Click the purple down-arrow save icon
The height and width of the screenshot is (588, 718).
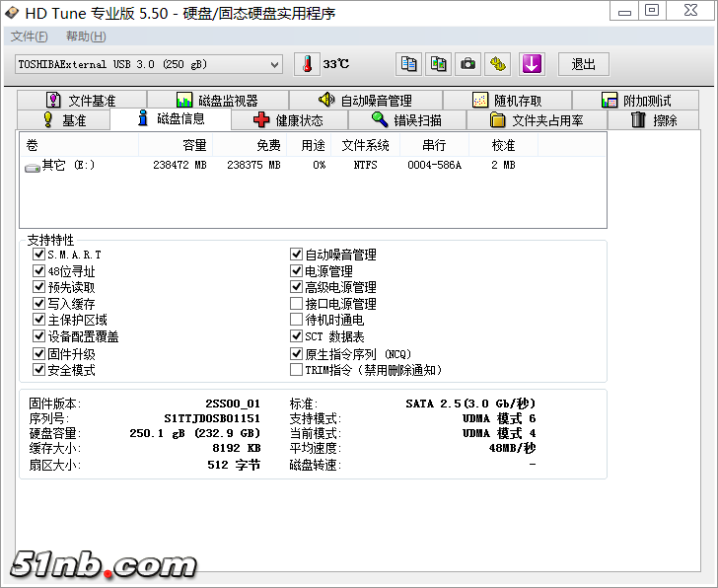pos(532,64)
